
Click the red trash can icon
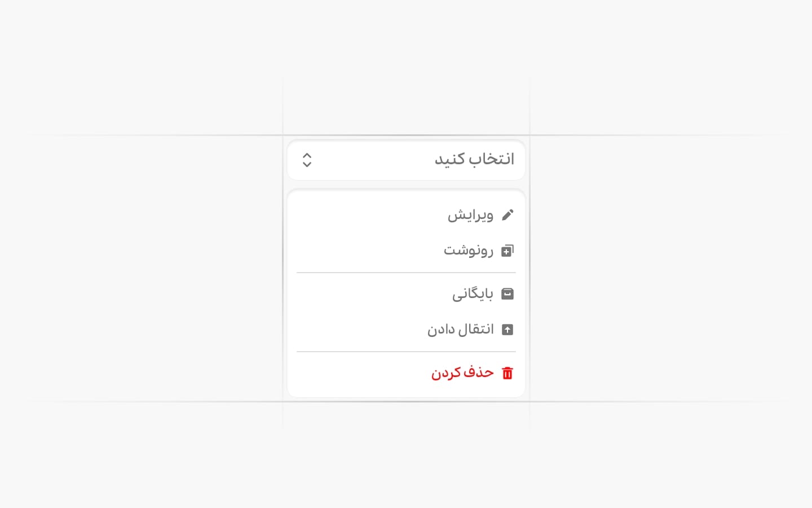[x=507, y=373]
